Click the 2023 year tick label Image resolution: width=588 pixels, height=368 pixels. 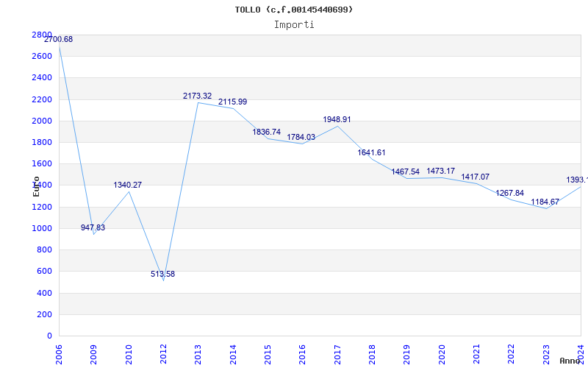point(546,355)
